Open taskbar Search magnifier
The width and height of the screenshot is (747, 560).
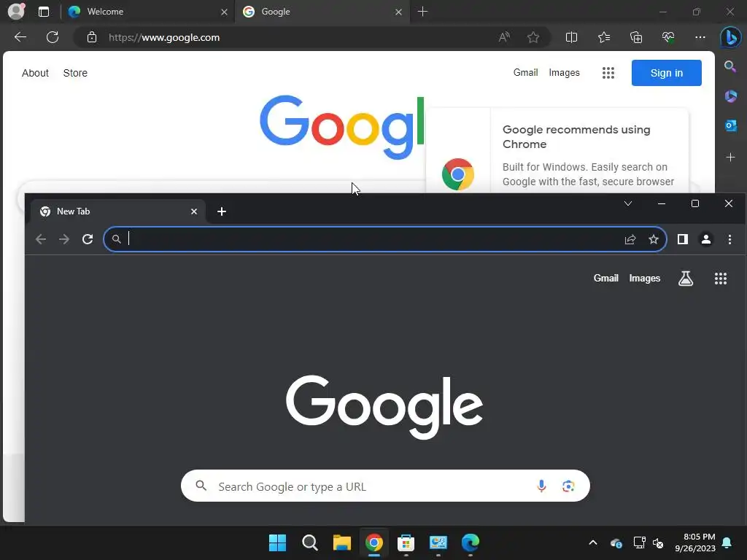[309, 542]
